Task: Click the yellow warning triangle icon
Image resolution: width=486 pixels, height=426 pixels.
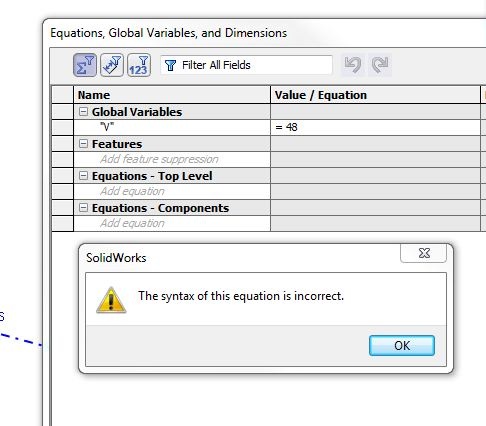Action: point(111,300)
